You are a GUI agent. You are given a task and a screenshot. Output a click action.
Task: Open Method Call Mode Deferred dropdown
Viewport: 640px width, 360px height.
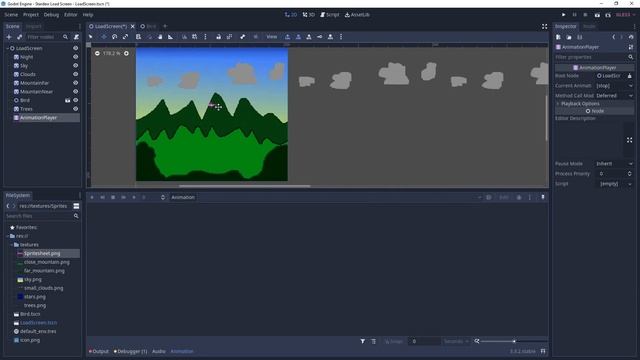point(614,96)
